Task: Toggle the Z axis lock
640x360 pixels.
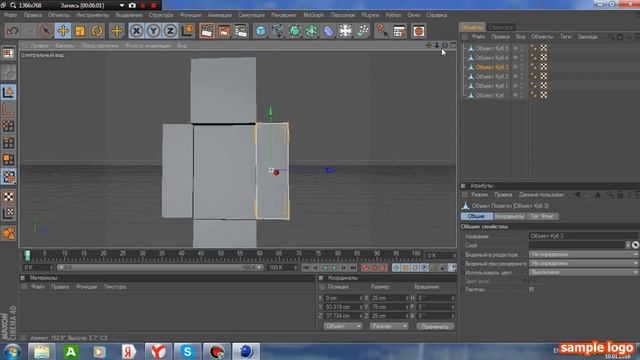Action: pos(170,31)
